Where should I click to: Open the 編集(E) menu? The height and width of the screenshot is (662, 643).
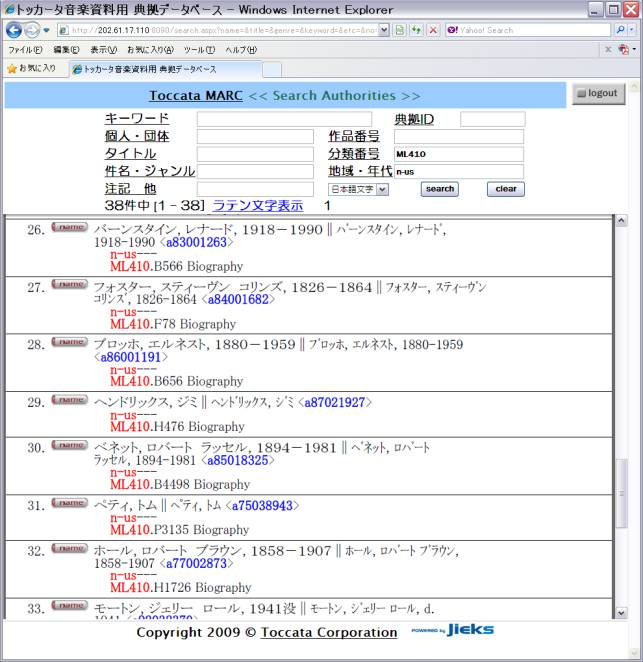66,50
